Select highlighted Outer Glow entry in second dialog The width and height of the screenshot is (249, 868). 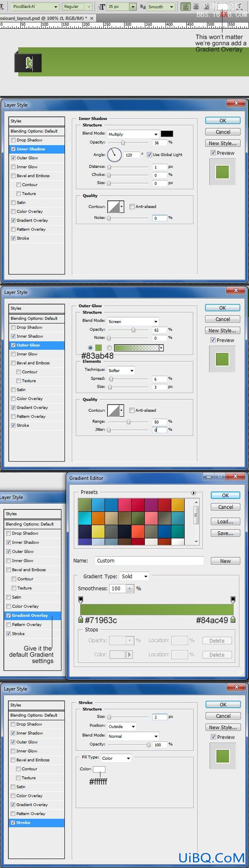click(x=37, y=345)
